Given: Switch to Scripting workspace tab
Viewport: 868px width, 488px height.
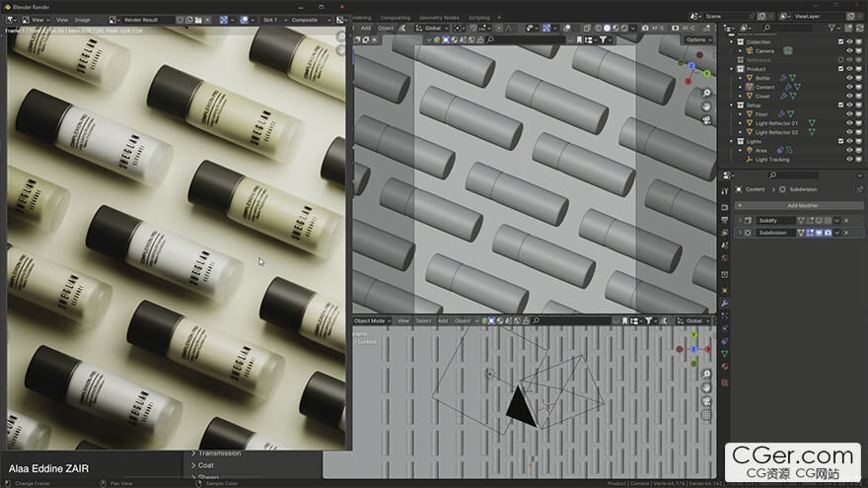Looking at the screenshot, I should pos(478,18).
